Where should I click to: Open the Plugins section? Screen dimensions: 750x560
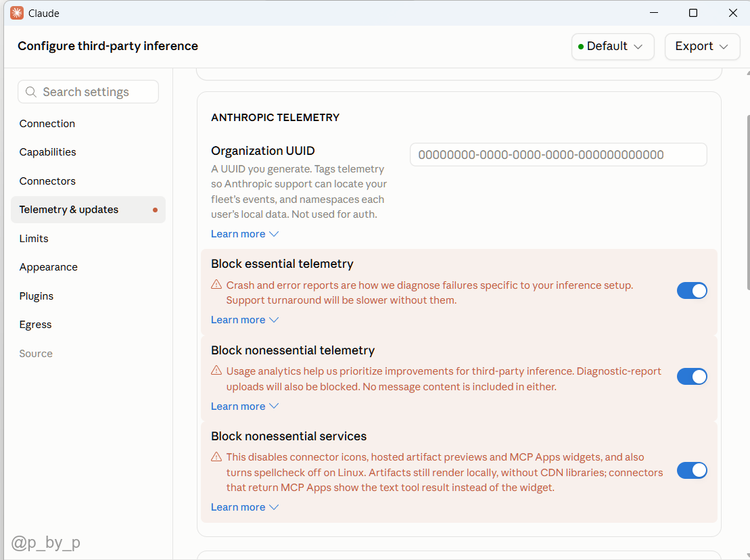pos(88,296)
